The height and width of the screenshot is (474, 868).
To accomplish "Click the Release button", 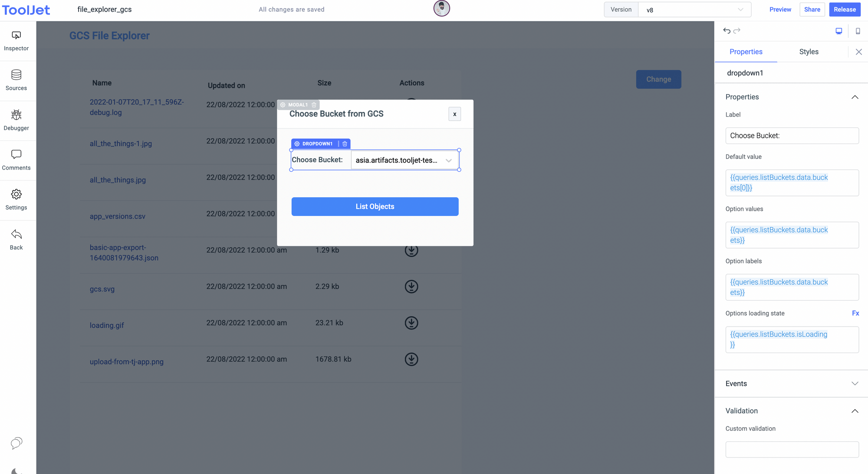I will coord(844,9).
